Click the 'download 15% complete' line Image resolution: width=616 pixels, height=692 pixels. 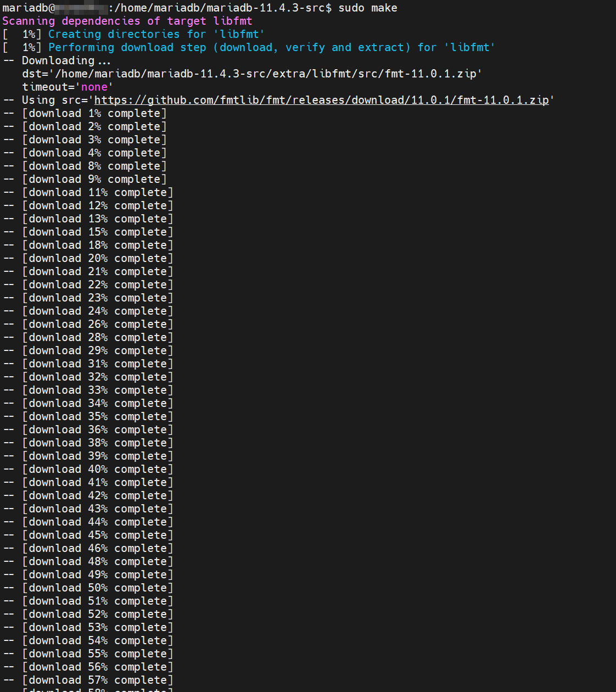click(88, 232)
